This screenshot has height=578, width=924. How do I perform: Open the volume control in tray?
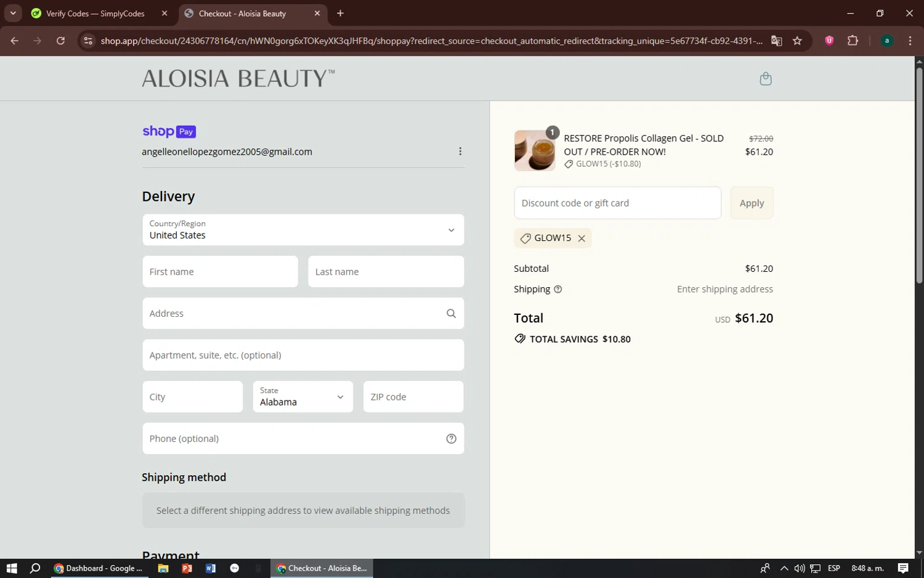click(800, 568)
